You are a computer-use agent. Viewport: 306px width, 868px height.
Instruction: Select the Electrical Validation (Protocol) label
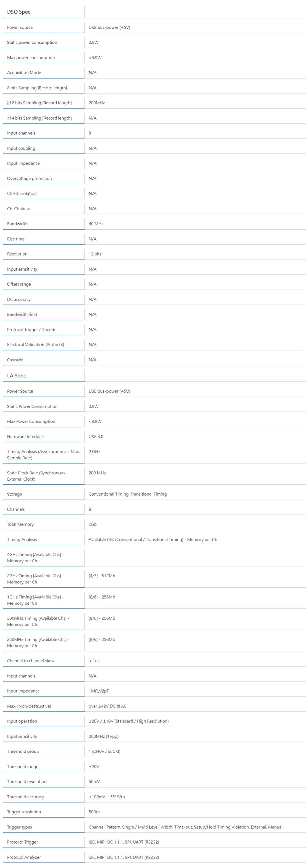click(x=35, y=345)
